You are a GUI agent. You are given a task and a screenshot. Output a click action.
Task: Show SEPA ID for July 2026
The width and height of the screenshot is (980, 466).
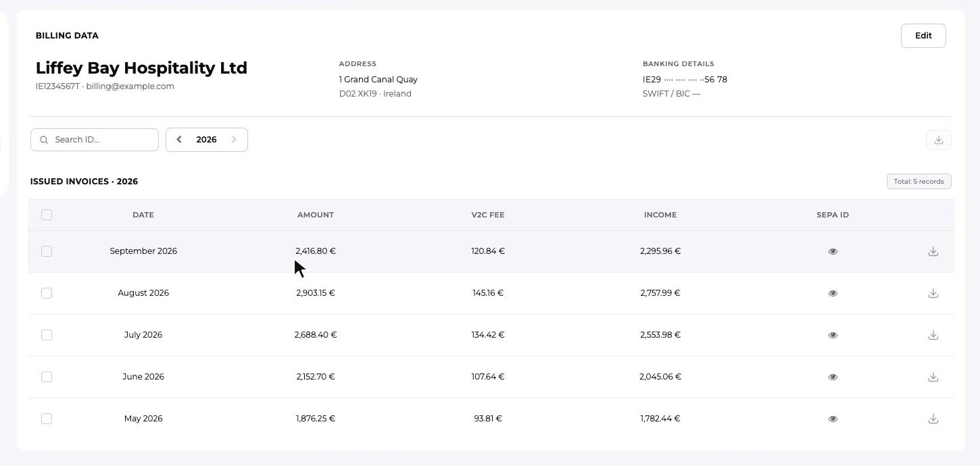click(833, 335)
